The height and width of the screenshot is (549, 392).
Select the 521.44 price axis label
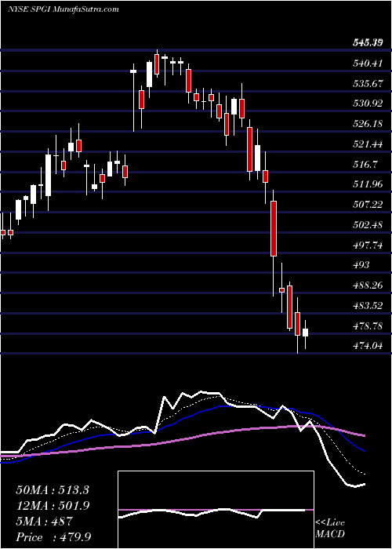point(367,144)
